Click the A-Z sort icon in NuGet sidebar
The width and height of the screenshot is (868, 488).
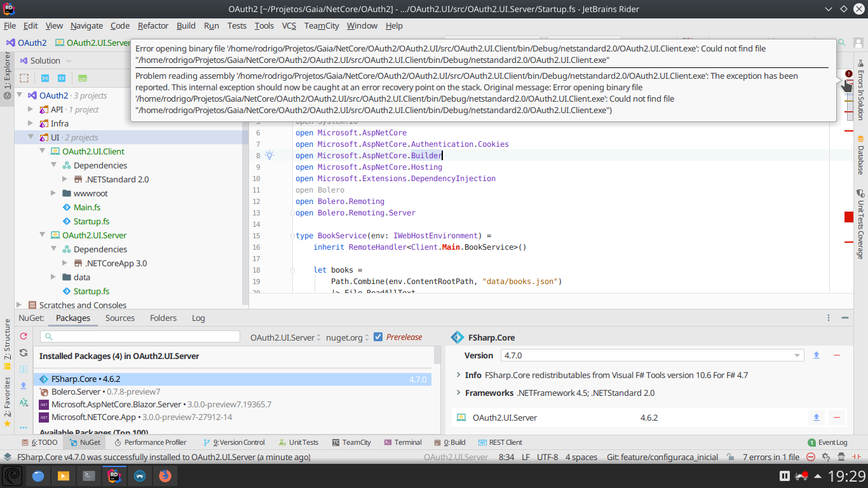coord(24,402)
